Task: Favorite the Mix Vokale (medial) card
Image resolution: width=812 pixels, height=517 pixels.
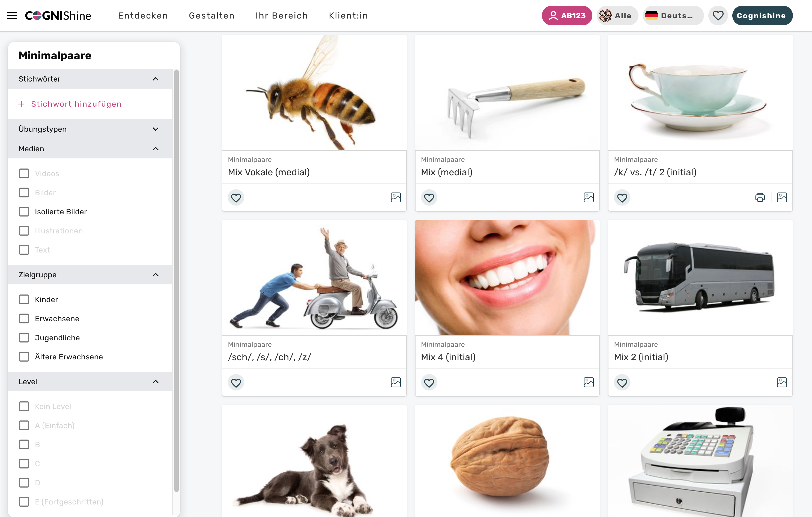Action: pyautogui.click(x=236, y=197)
